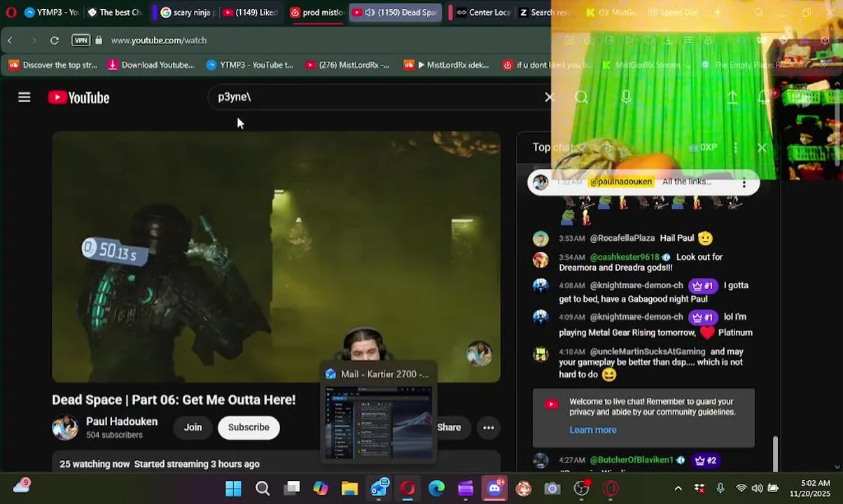Mute the Dead Space tab audio
The height and width of the screenshot is (504, 843).
coord(370,13)
